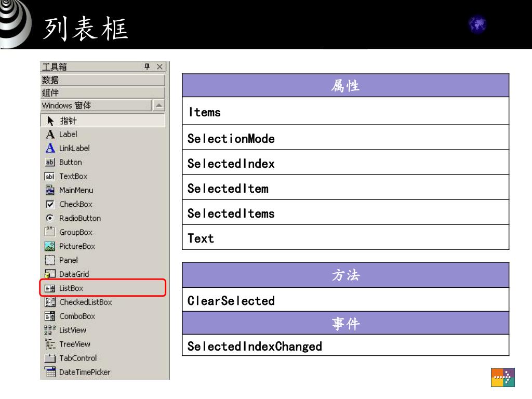Pick the ListView control icon
Screen dimensions: 532x399
(49, 330)
